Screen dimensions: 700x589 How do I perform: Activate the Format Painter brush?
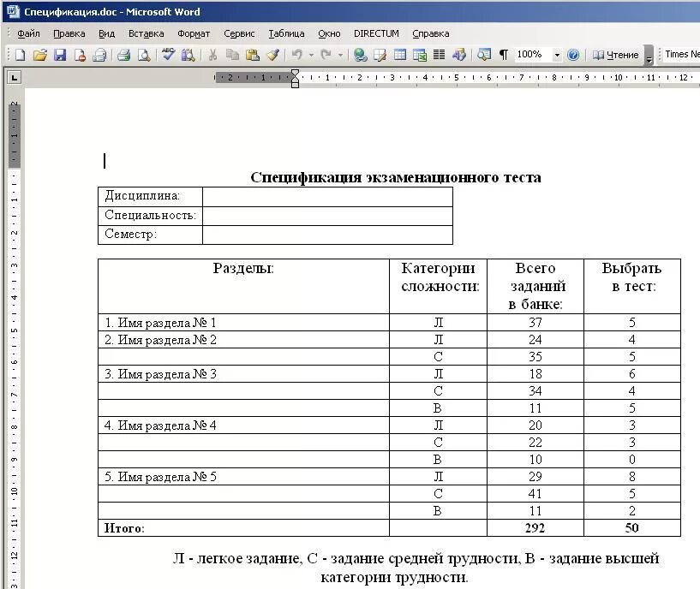pyautogui.click(x=272, y=55)
